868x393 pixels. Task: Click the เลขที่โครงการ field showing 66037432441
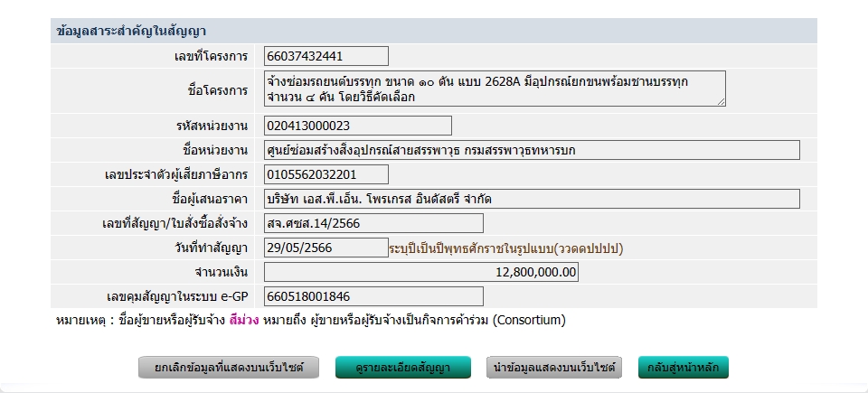(326, 56)
